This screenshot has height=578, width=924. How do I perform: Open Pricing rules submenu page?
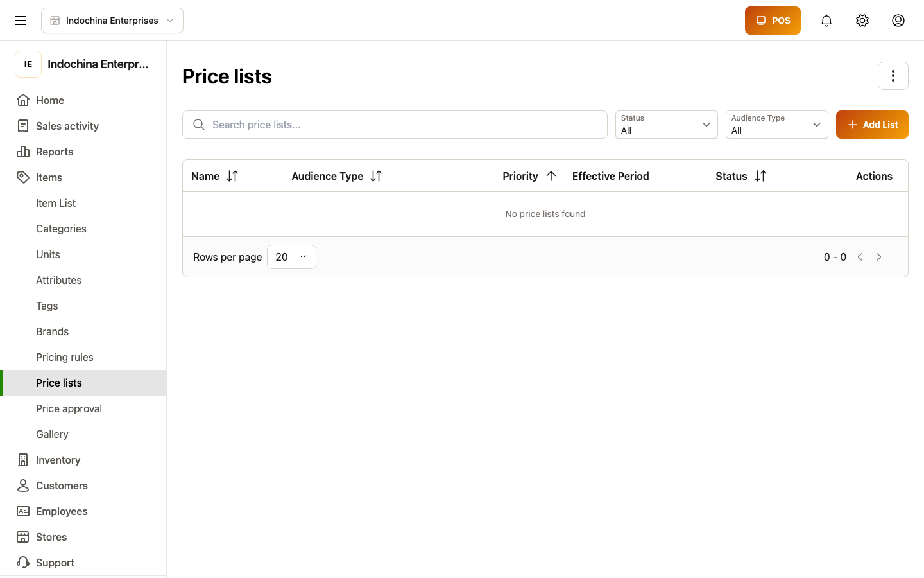point(83,357)
